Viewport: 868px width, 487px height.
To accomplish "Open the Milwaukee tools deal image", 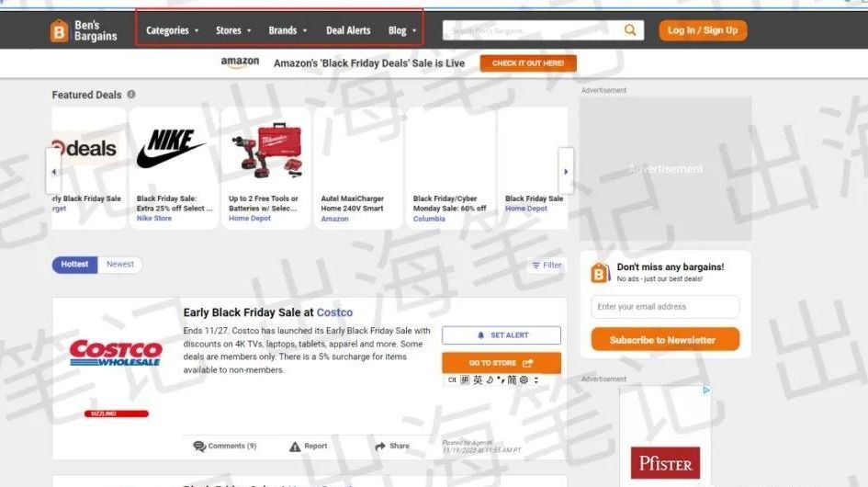I will click(268, 150).
